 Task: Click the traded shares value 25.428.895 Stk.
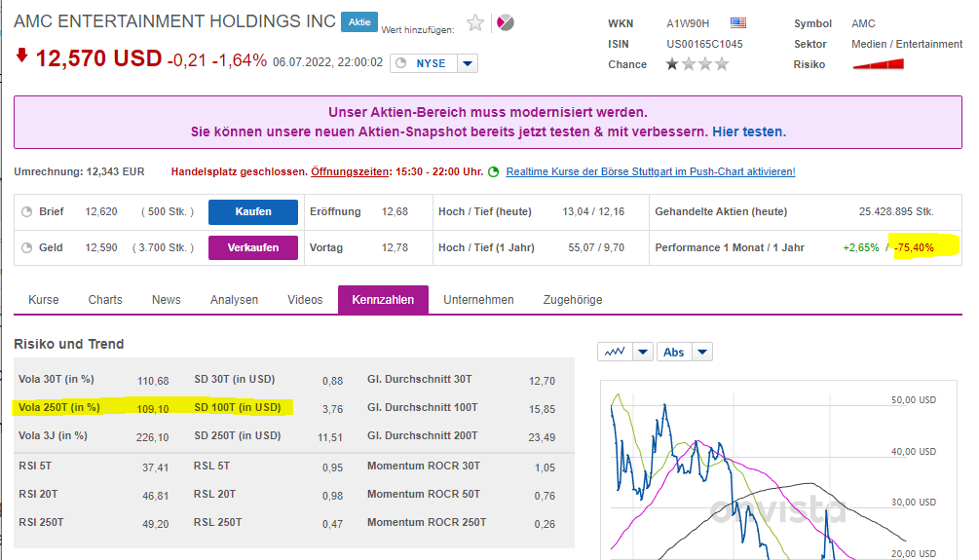(896, 211)
